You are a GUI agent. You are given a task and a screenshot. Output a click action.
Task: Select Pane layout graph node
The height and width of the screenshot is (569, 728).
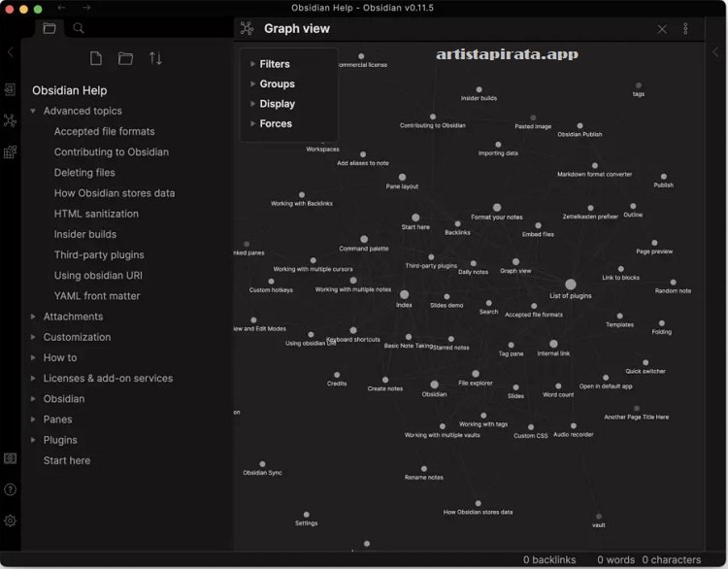pos(402,178)
